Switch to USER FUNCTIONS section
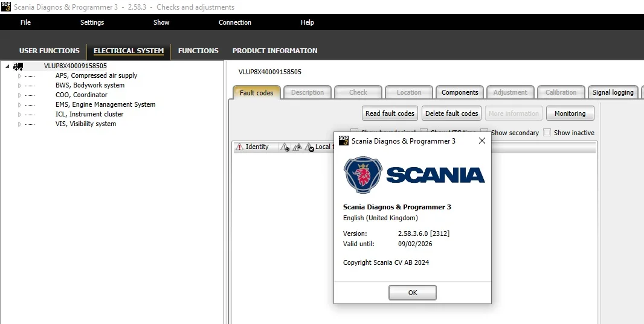The image size is (644, 324). tap(50, 51)
